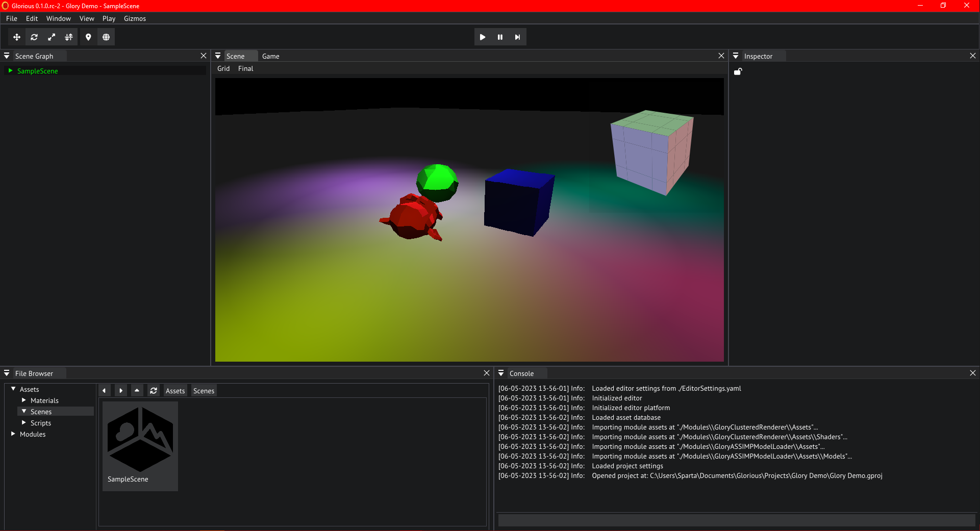Select the universal transform gizmo tool
Screen dimensions: 980x531
[69, 37]
